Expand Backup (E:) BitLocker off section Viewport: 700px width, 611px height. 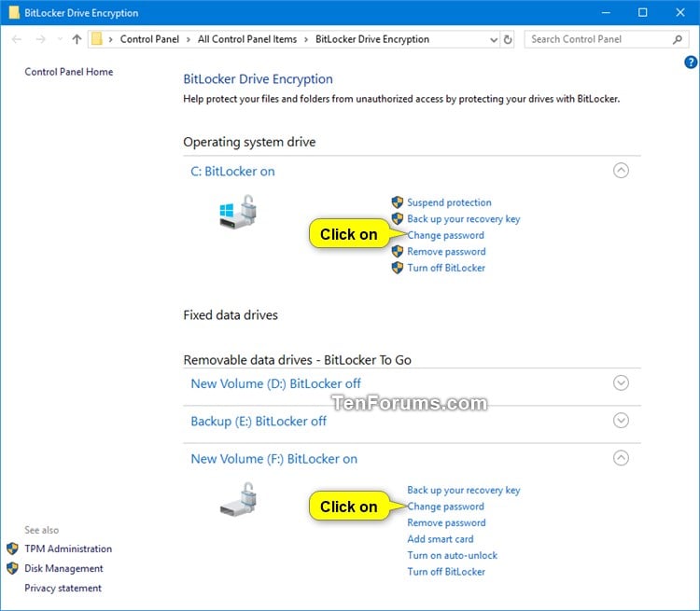(621, 421)
